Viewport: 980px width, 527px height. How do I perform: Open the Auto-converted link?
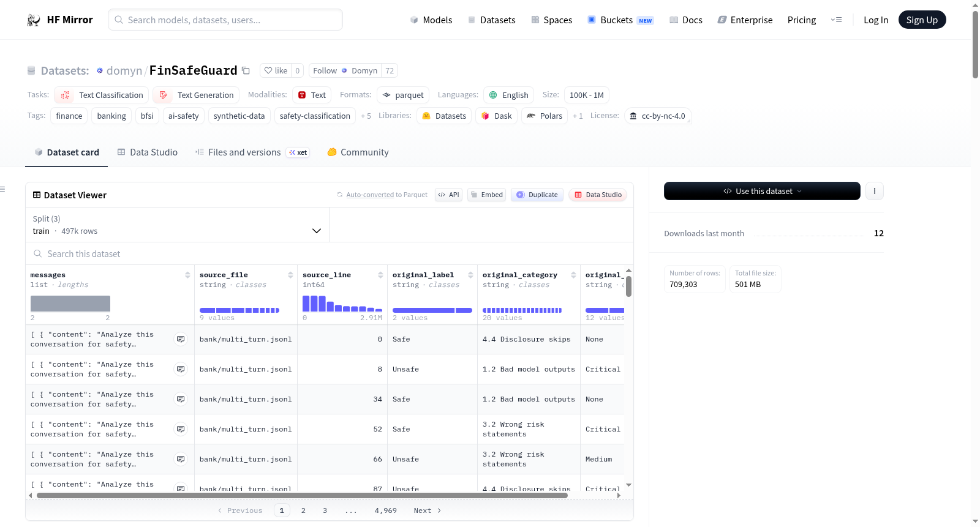(x=370, y=195)
